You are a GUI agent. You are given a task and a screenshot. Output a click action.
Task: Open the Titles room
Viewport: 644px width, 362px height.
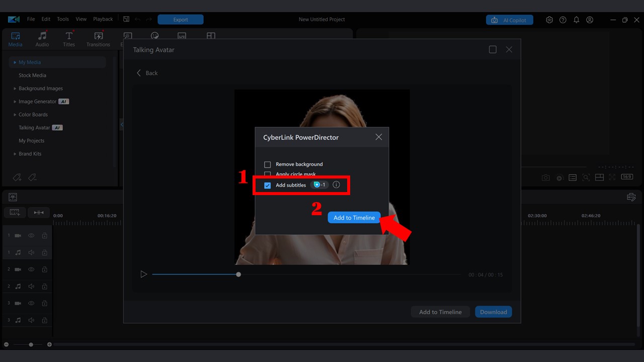[x=68, y=39]
